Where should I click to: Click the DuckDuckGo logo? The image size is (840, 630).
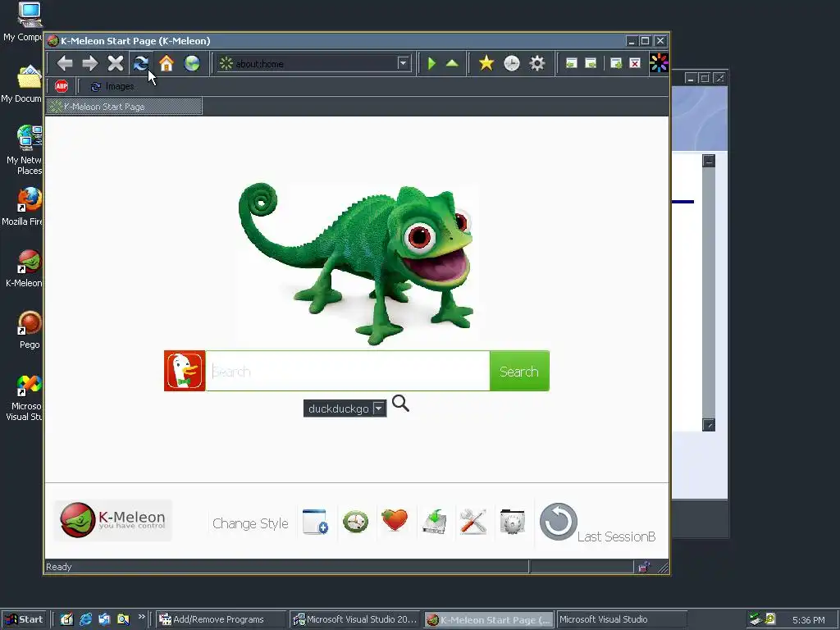(x=185, y=371)
